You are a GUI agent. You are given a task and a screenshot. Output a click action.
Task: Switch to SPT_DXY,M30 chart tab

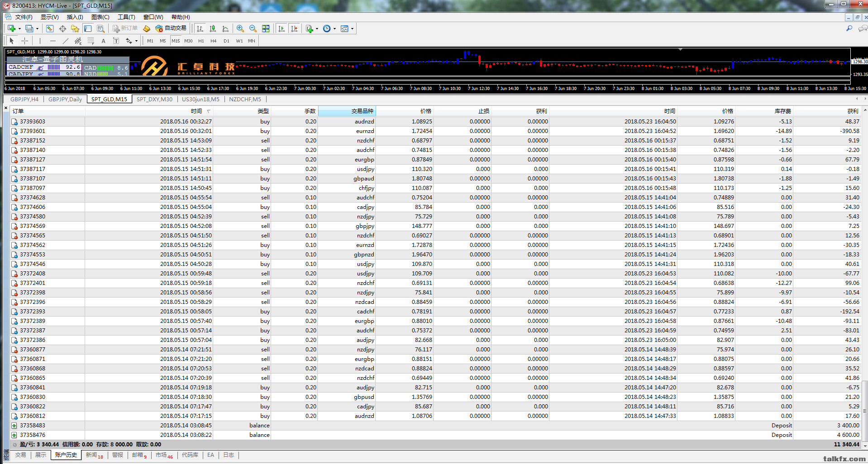pos(154,99)
